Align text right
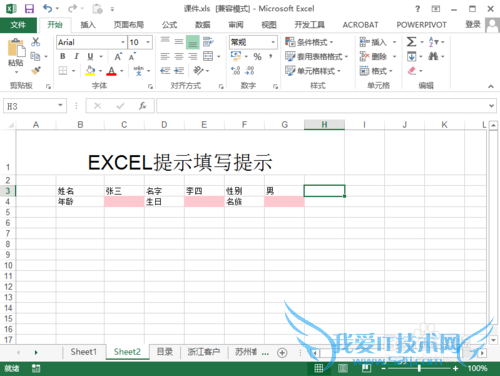 click(193, 56)
